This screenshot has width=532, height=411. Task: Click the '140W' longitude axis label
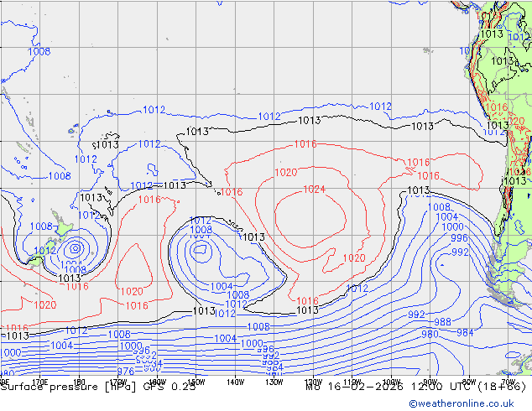pyautogui.click(x=235, y=382)
